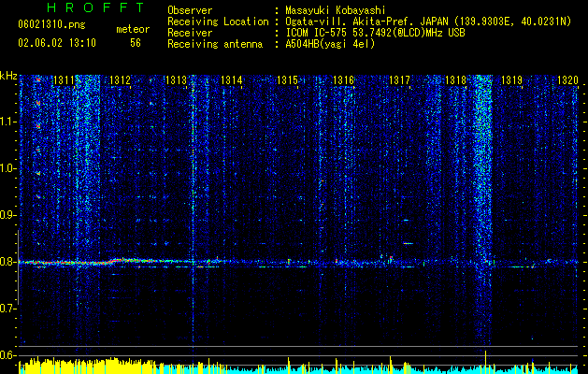Screen dimensions: 588x374
Task: Click the meteor count 56
Action: pos(136,43)
